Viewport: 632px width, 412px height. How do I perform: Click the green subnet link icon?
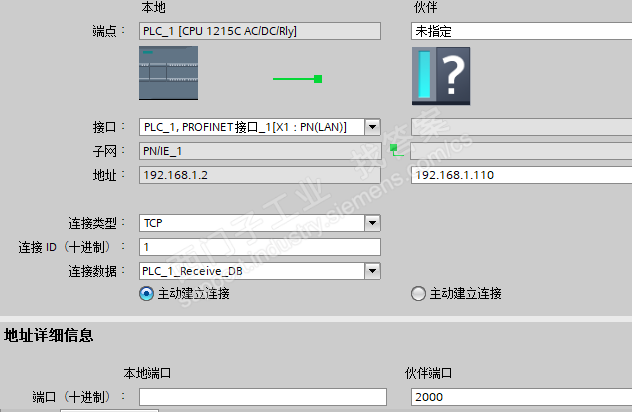tap(396, 150)
